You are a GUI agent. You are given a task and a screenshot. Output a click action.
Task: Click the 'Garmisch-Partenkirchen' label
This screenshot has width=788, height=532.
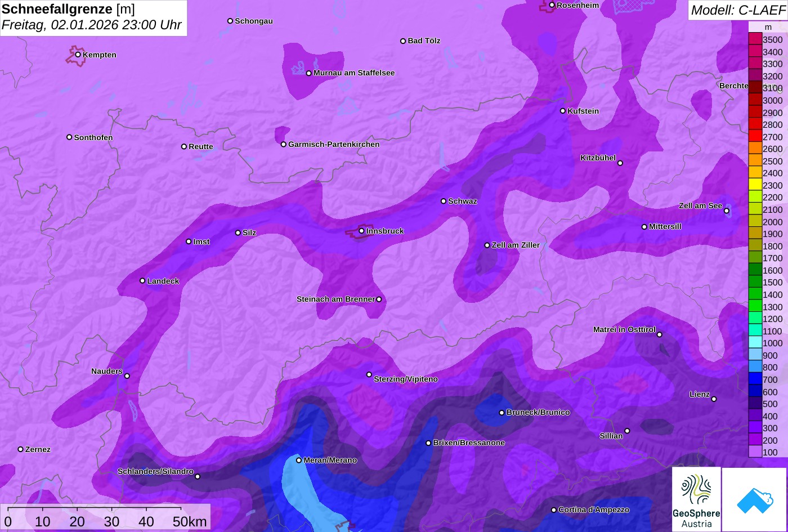pyautogui.click(x=334, y=144)
